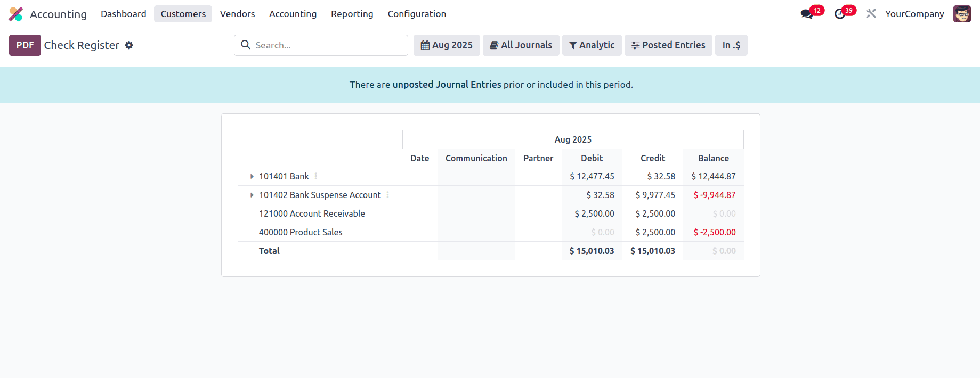Image resolution: width=980 pixels, height=378 pixels.
Task: Click the search magnifier icon
Action: 246,45
